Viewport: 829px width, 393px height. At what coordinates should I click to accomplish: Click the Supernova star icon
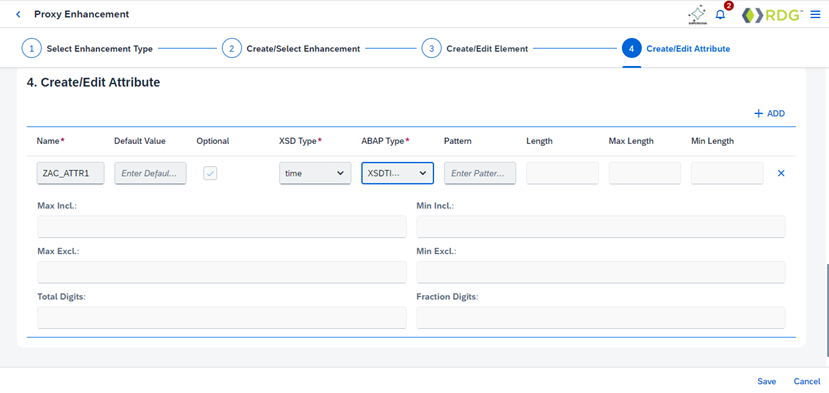point(697,15)
